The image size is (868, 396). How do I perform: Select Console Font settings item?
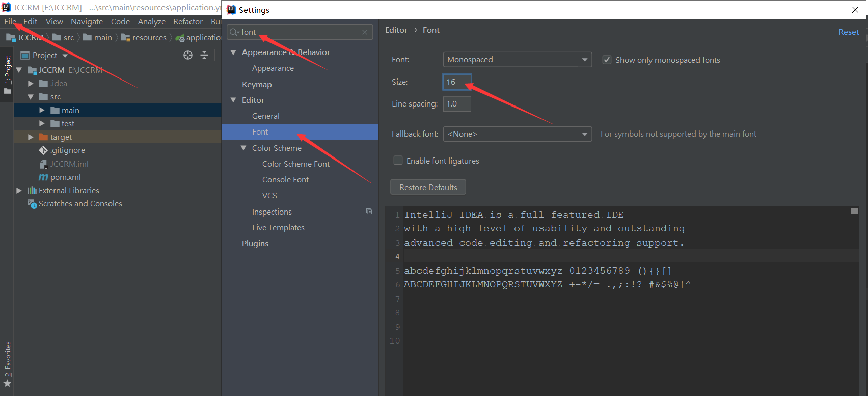[x=285, y=179]
